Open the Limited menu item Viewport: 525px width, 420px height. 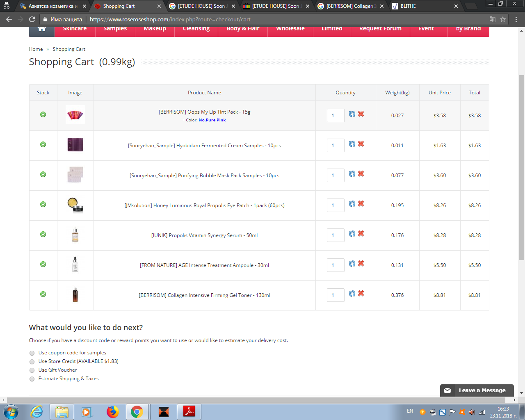332,30
